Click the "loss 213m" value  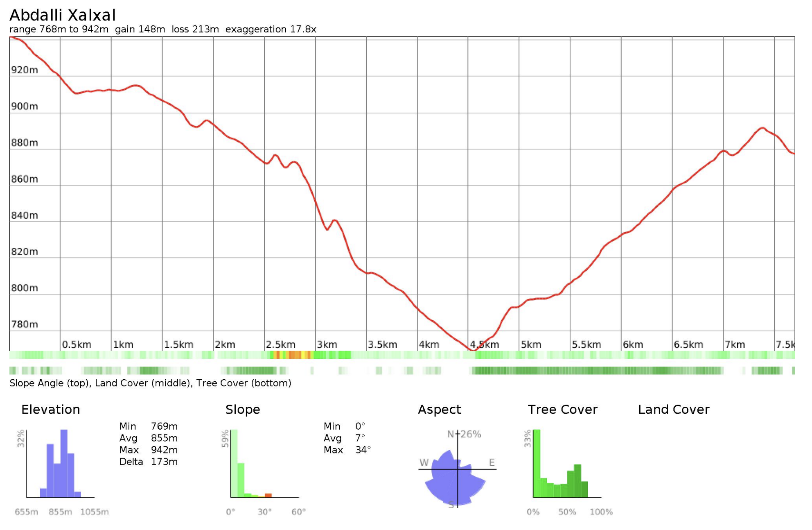[195, 29]
